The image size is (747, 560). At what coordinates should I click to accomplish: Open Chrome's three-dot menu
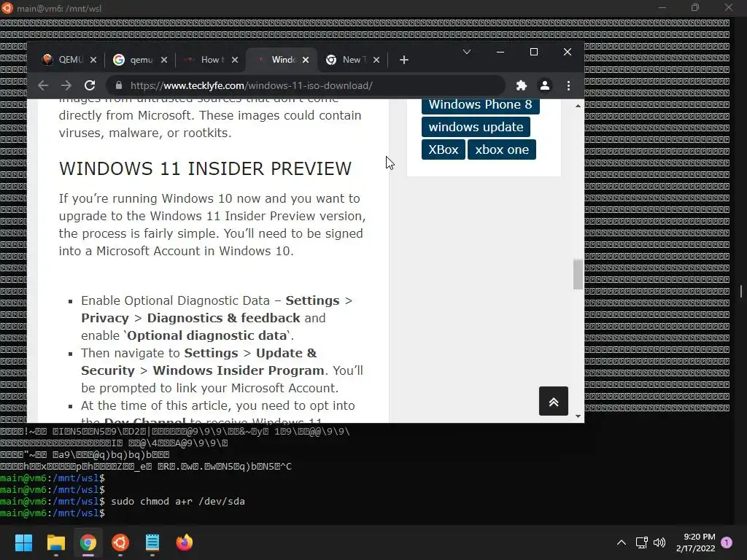(568, 86)
